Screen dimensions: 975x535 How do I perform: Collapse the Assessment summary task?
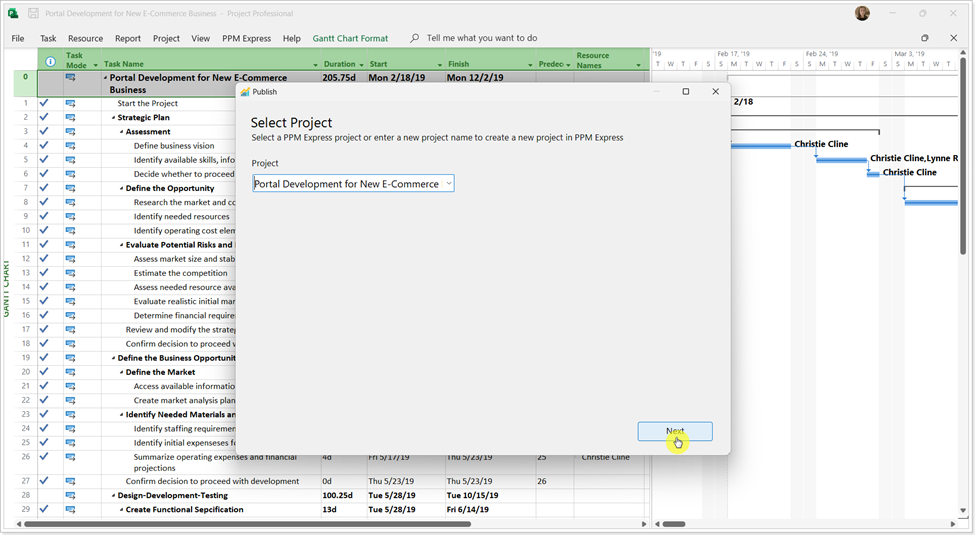[x=121, y=132]
